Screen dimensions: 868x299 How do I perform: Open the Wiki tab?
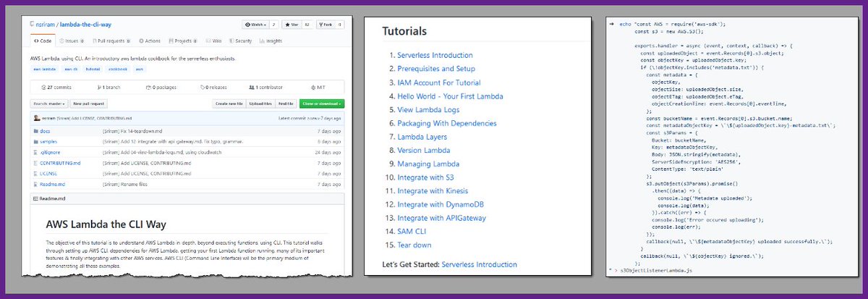pyautogui.click(x=213, y=41)
